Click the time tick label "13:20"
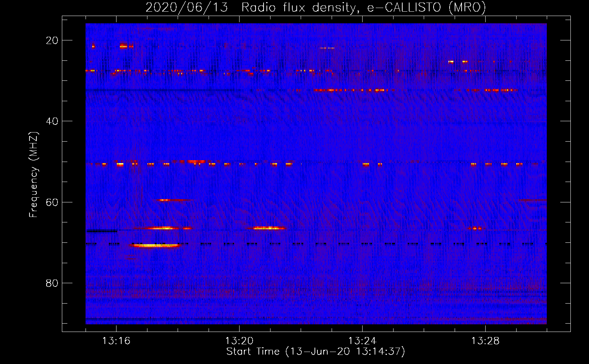Image resolution: width=589 pixels, height=364 pixels. click(x=240, y=341)
